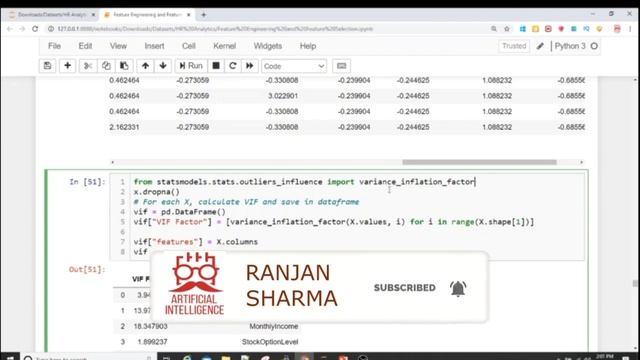The height and width of the screenshot is (360, 640).
Task: Click the horizontal scrollbar of dataframe output
Action: tap(479, 162)
